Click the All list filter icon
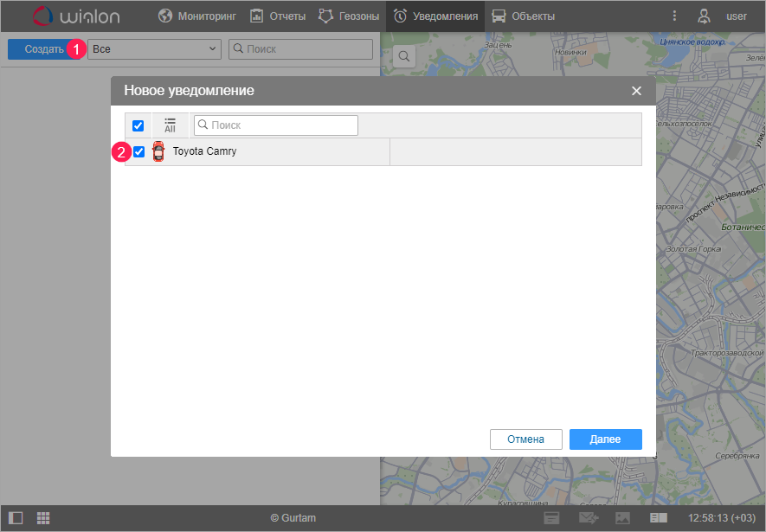 pos(170,125)
